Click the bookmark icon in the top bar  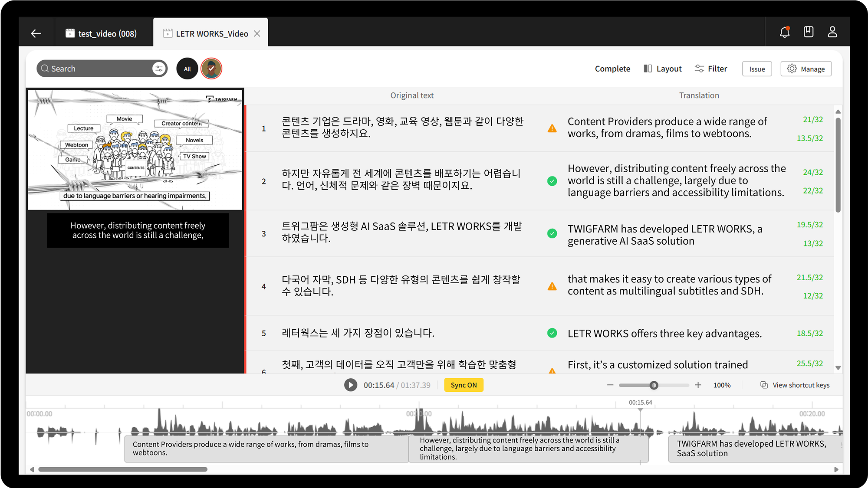808,32
